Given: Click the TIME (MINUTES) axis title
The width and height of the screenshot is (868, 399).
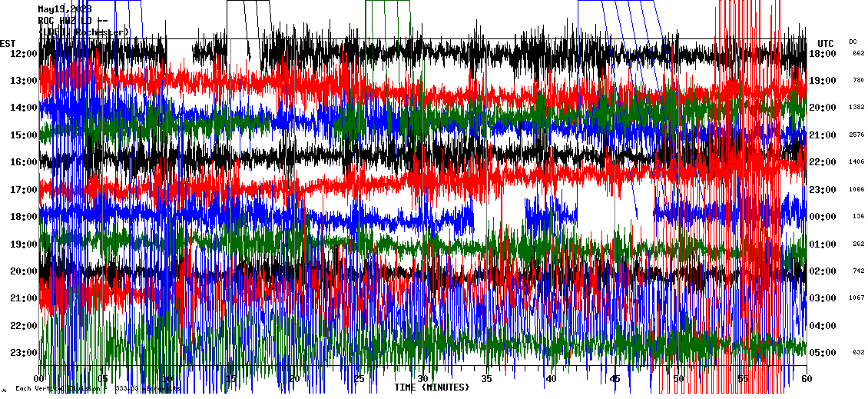Looking at the screenshot, I should pyautogui.click(x=432, y=387).
